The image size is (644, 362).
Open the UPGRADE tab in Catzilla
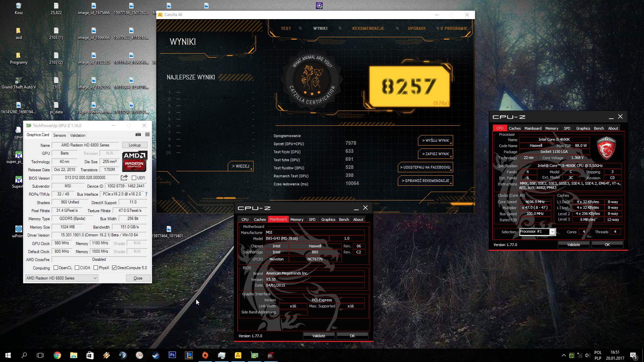[417, 28]
